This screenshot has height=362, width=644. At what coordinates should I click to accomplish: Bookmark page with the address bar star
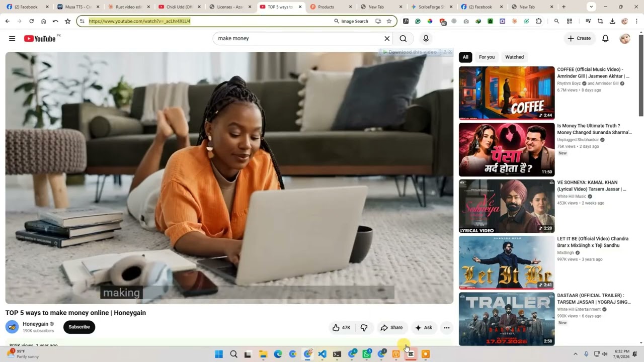pyautogui.click(x=389, y=21)
